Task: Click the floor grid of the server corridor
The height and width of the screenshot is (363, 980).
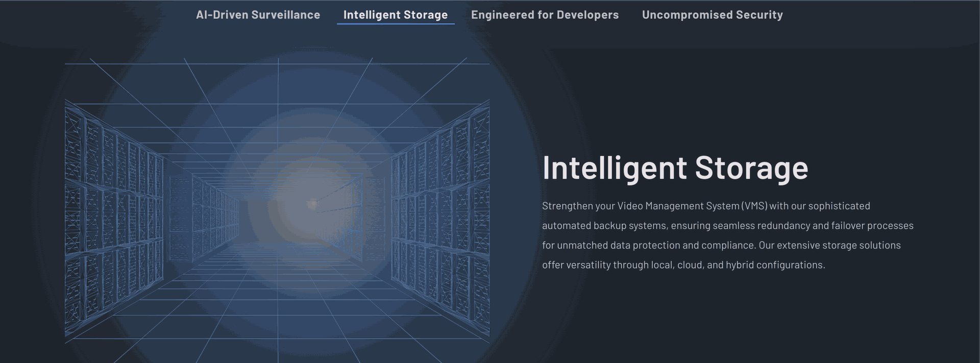Action: click(x=278, y=306)
